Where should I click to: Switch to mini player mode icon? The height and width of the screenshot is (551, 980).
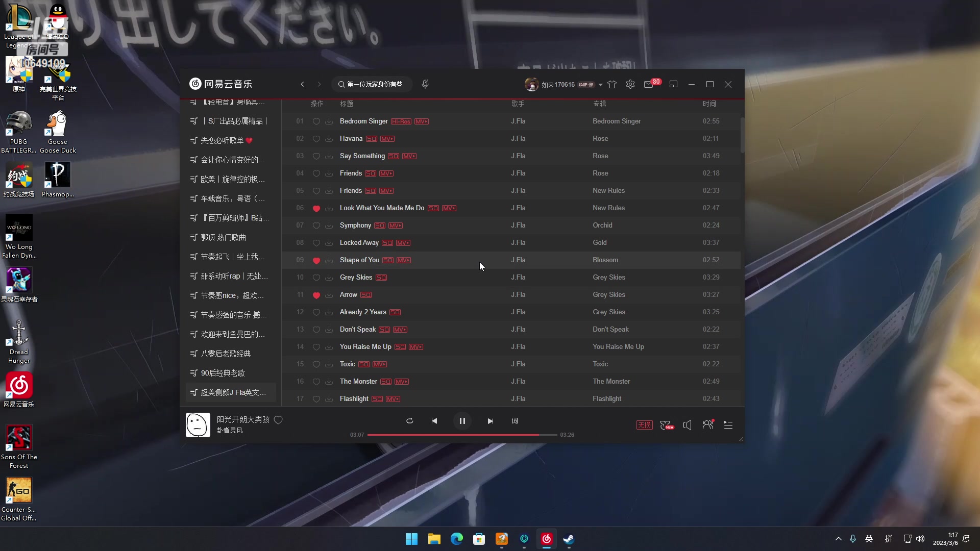[x=674, y=84]
